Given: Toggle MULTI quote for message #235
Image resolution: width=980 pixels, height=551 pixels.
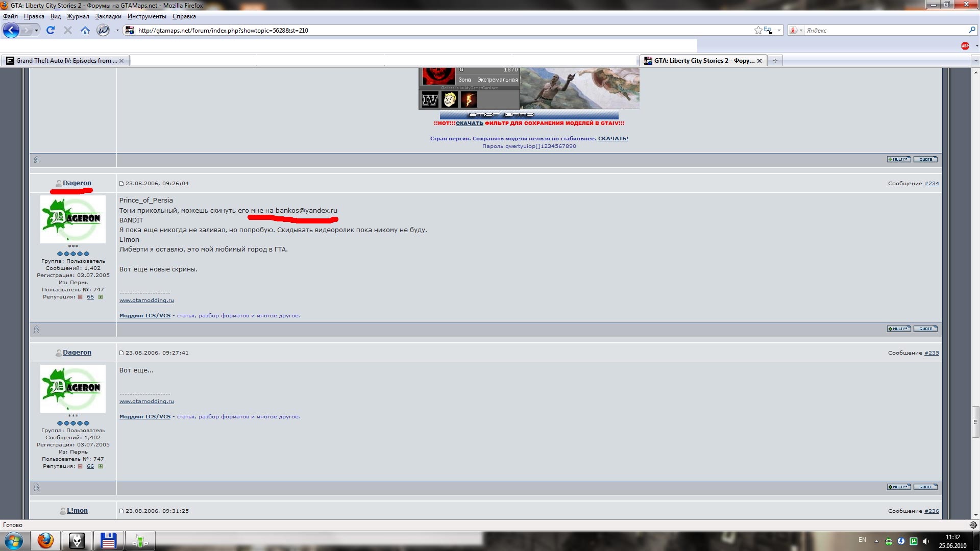Looking at the screenshot, I should click(899, 487).
